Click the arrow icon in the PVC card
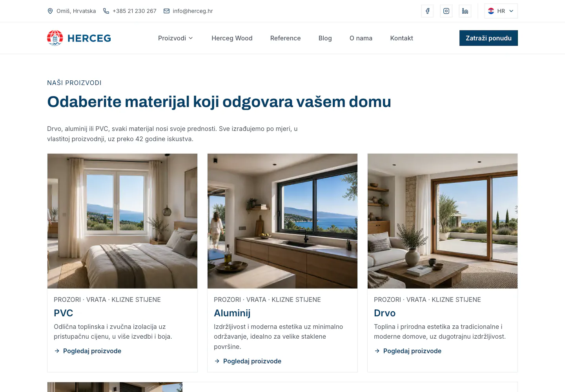Viewport: 565px width, 392px height. pyautogui.click(x=57, y=351)
